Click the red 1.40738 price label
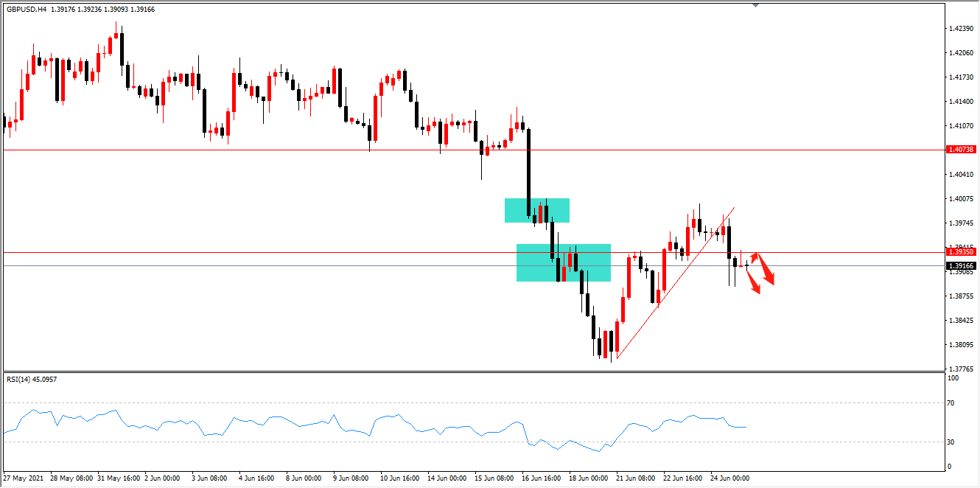 click(961, 149)
